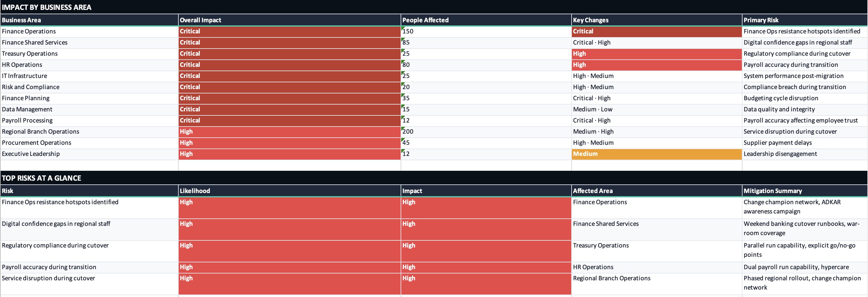Click the 'Affected Area' column header
Image resolution: width=868 pixels, height=297 pixels.
click(x=657, y=191)
